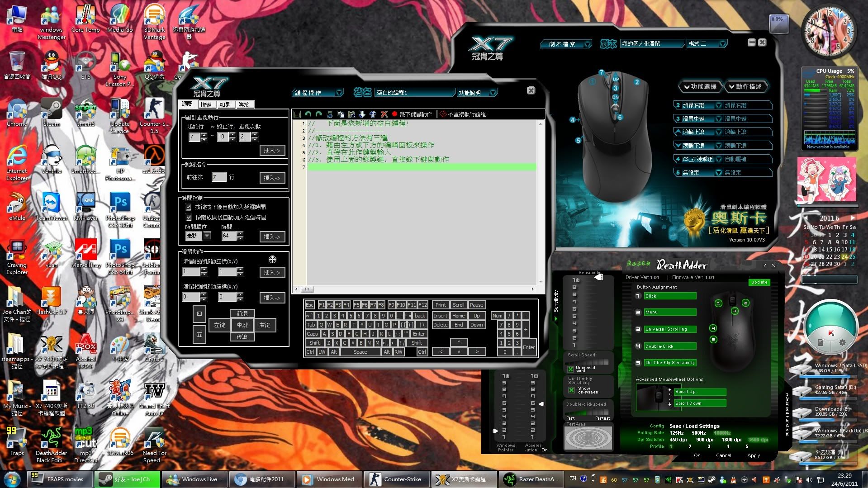Click the crosshair coordinate picker in 滑鼠動作
Image resolution: width=868 pixels, height=488 pixels.
click(x=272, y=259)
